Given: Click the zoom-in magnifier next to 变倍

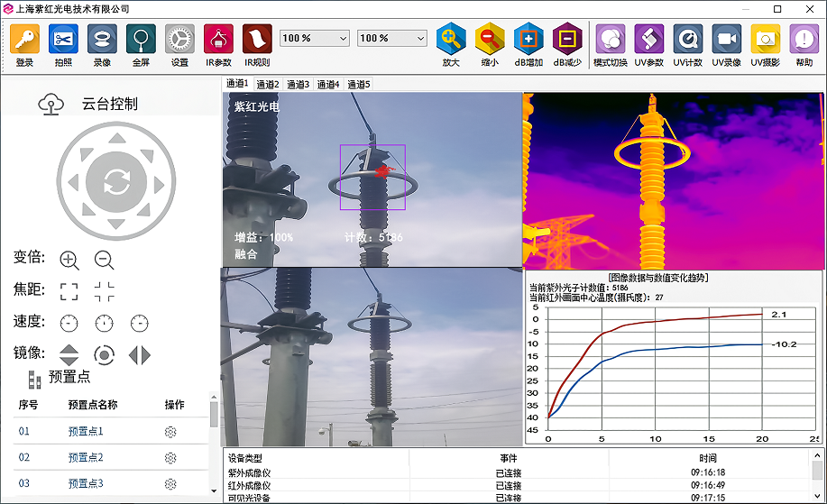Looking at the screenshot, I should pyautogui.click(x=69, y=260).
